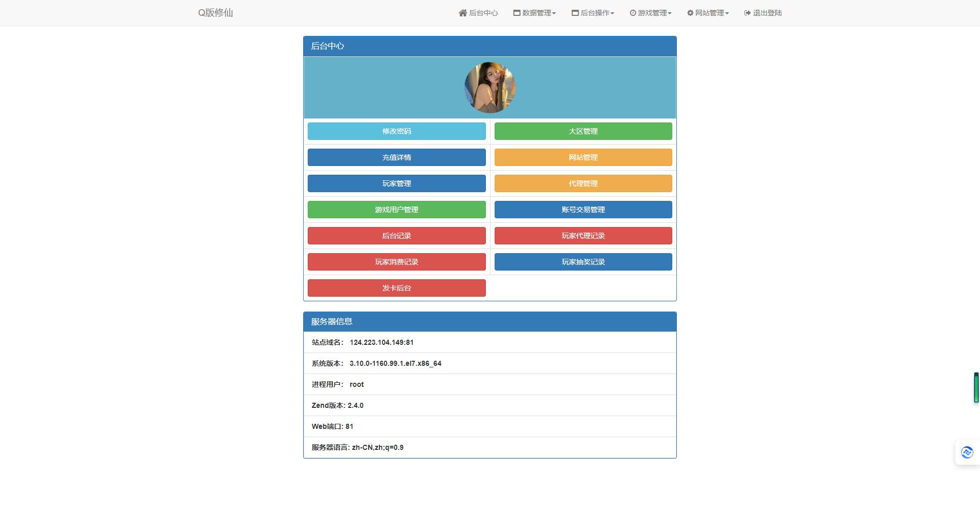Open 大区管理 button

click(x=583, y=131)
